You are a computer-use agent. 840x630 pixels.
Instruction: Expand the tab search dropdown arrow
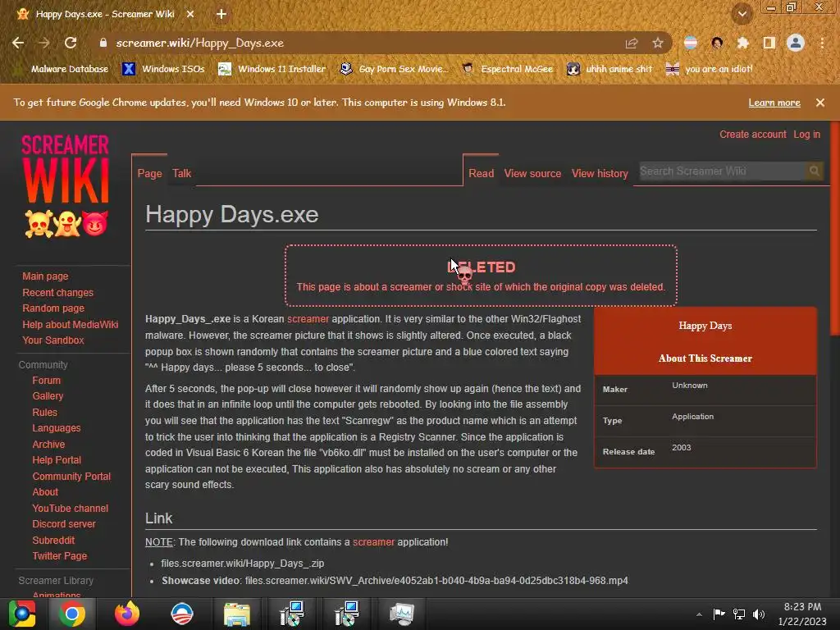tap(742, 15)
